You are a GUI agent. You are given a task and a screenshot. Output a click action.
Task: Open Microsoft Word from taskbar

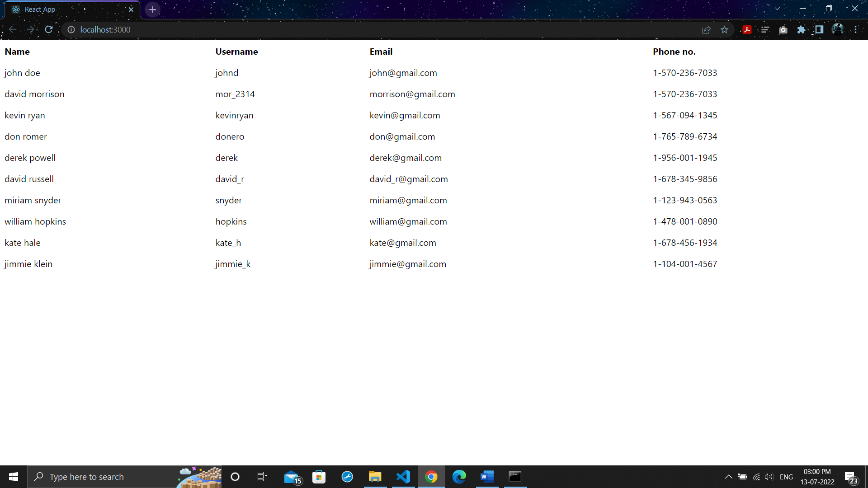click(487, 477)
